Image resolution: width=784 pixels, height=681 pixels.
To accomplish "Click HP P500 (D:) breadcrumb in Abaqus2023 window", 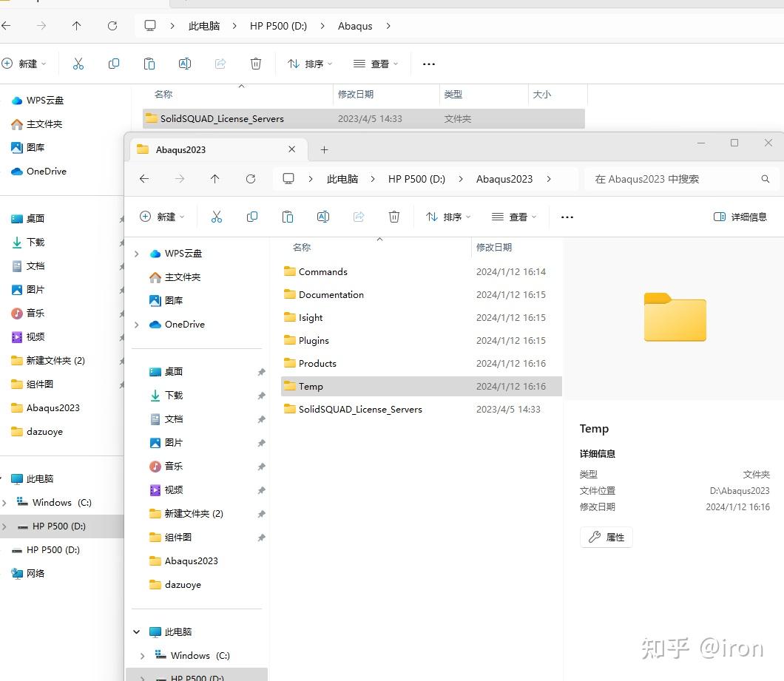I will [416, 179].
